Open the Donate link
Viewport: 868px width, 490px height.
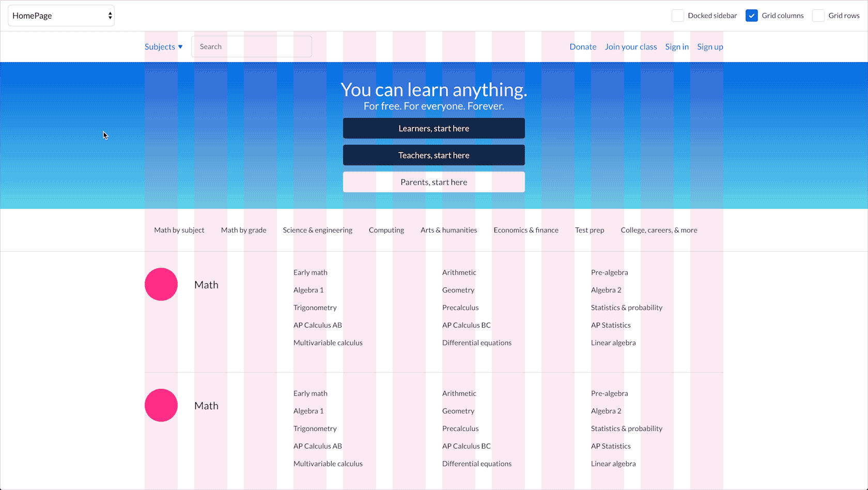click(x=583, y=47)
